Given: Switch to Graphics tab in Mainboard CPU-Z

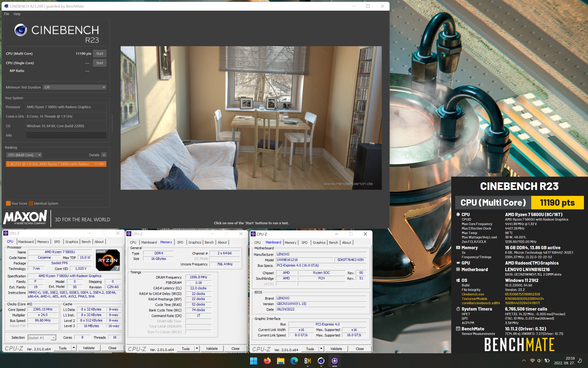Looking at the screenshot, I should pyautogui.click(x=319, y=243).
